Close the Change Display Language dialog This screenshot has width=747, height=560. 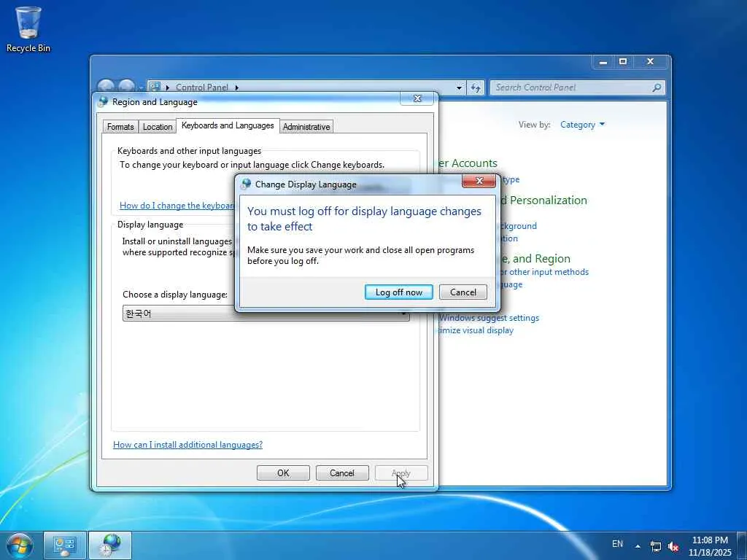click(479, 181)
